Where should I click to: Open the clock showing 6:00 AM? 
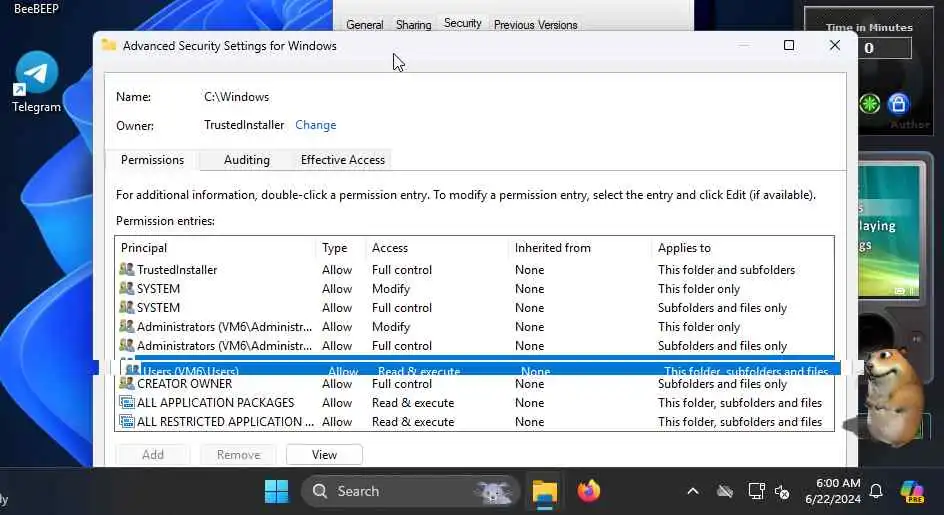(833, 491)
